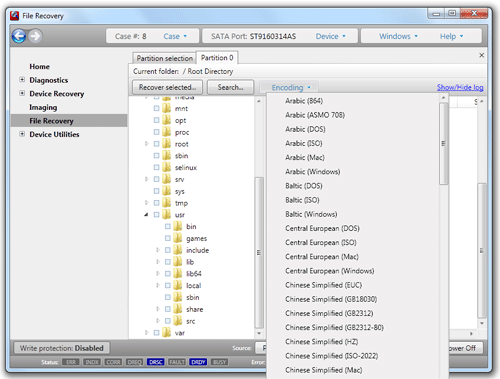500x379 pixels.
Task: Click the share folder icon
Action: click(x=178, y=309)
